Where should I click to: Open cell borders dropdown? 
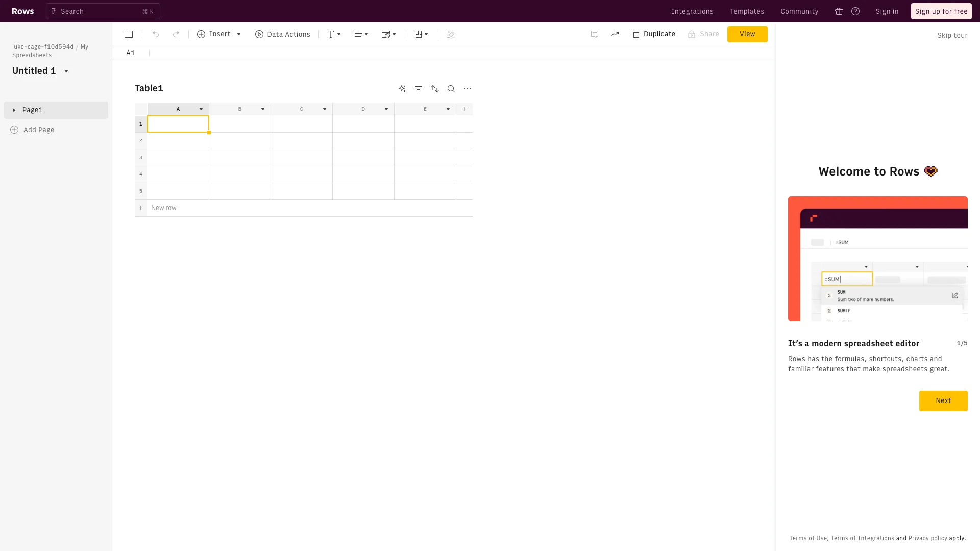(421, 34)
